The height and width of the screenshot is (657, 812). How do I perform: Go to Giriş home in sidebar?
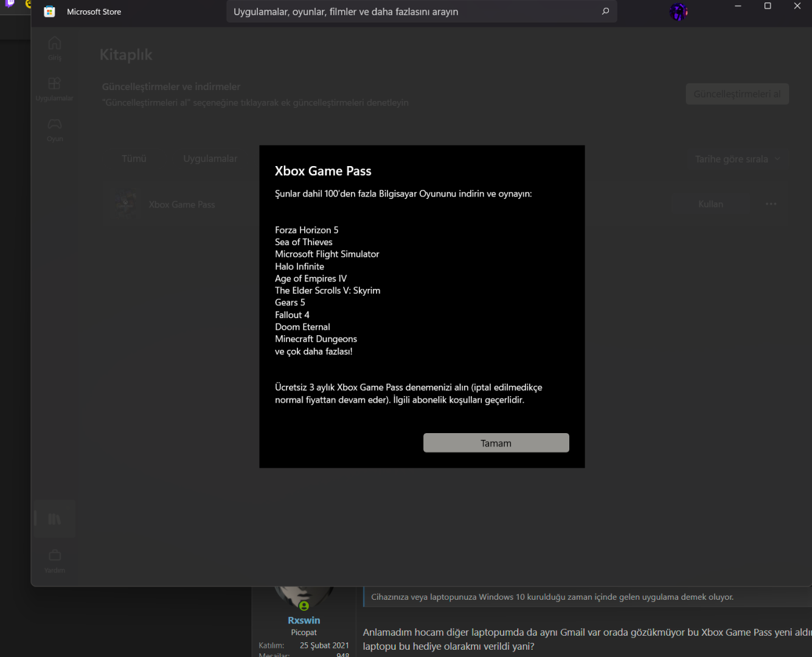click(x=55, y=48)
